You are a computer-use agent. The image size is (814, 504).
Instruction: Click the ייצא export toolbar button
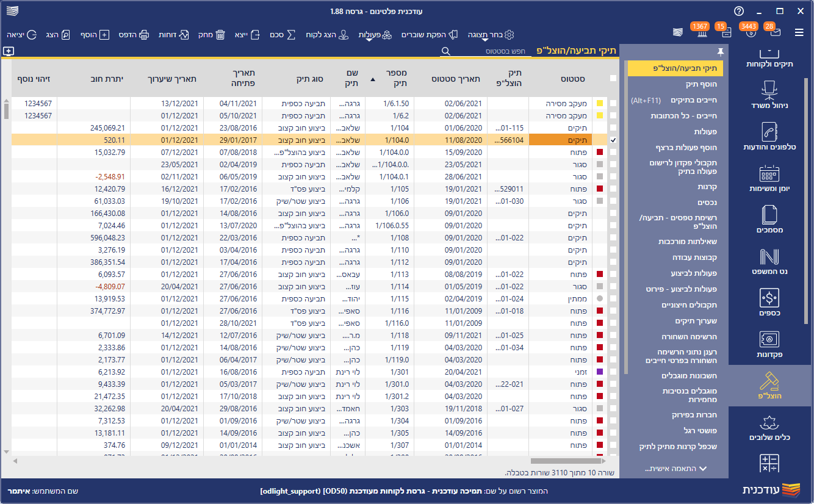[x=248, y=35]
